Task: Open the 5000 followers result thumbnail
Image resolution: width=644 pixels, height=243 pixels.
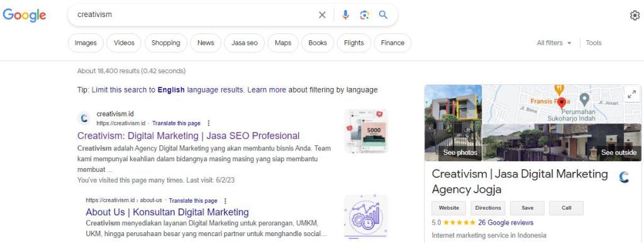Action: click(366, 131)
